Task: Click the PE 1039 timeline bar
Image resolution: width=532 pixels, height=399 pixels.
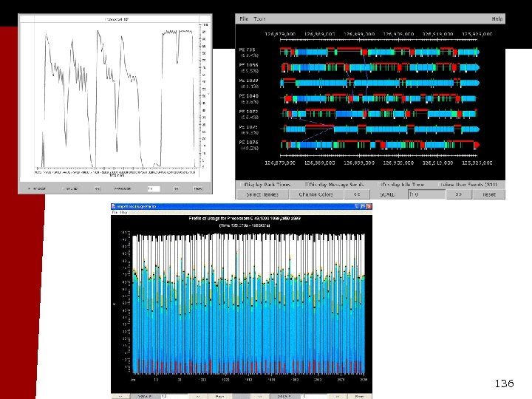Action: click(380, 83)
